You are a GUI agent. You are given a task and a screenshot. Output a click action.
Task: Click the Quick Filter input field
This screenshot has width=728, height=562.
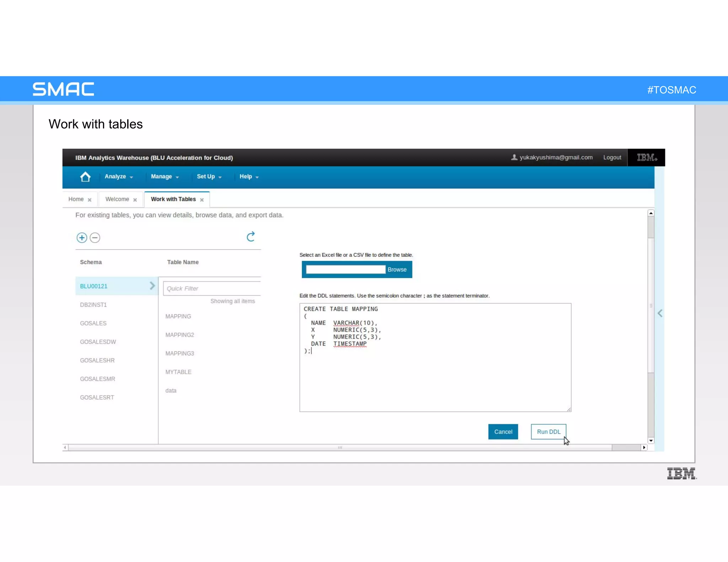(x=212, y=288)
